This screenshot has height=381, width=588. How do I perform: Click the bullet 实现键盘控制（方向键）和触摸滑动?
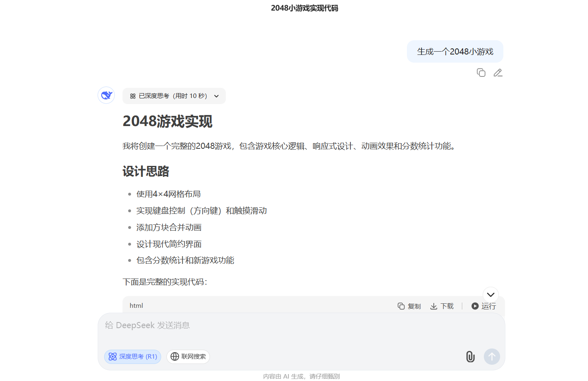point(201,211)
